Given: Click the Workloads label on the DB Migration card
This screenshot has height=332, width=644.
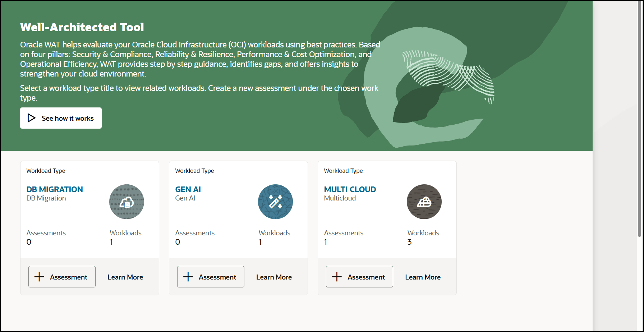Looking at the screenshot, I should tap(125, 233).
